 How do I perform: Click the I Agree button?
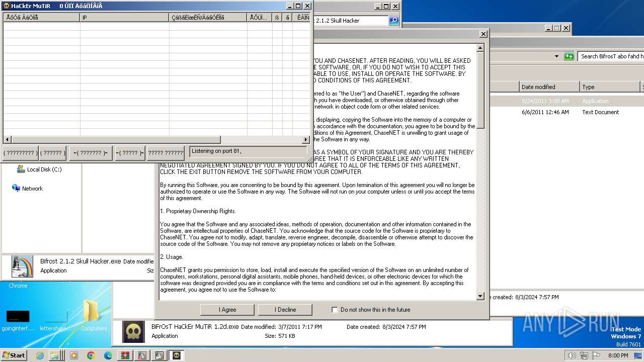[227, 310]
